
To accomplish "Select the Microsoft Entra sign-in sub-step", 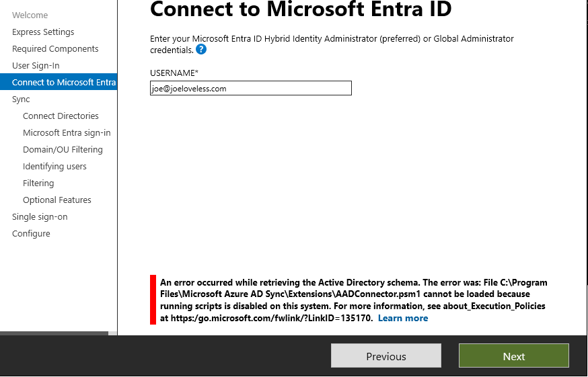I will pos(67,132).
